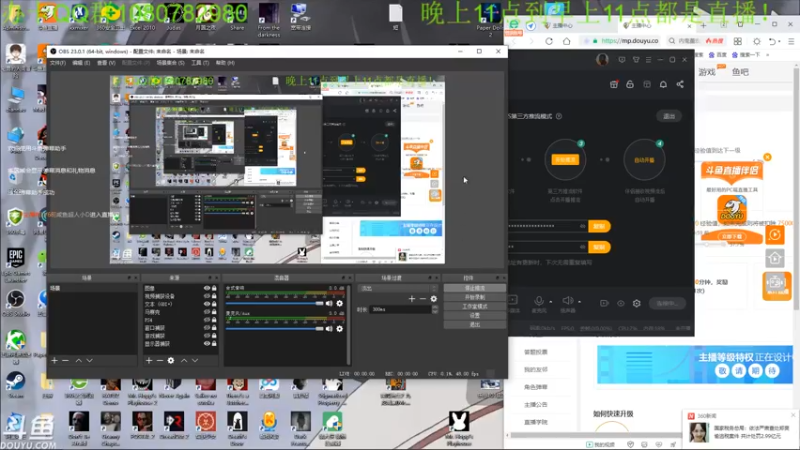Screen dimensions: 800x450
Task: Open the OBS 工具(T) menu
Action: coord(200,63)
